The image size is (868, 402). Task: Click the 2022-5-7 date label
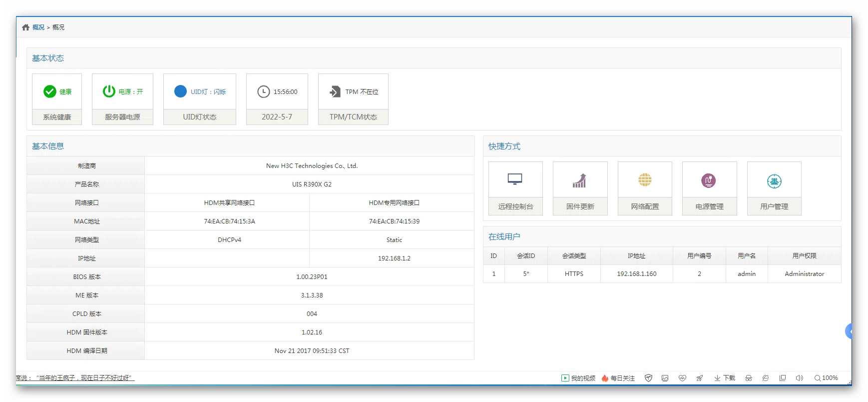coord(277,117)
